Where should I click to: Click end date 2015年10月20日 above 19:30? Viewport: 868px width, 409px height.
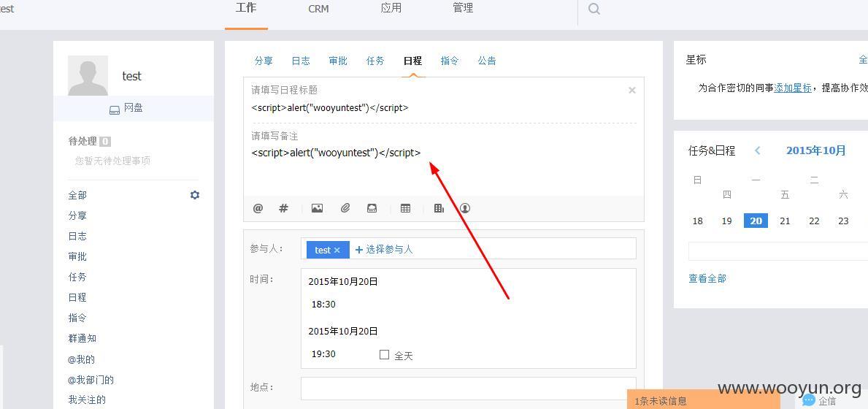(x=343, y=332)
